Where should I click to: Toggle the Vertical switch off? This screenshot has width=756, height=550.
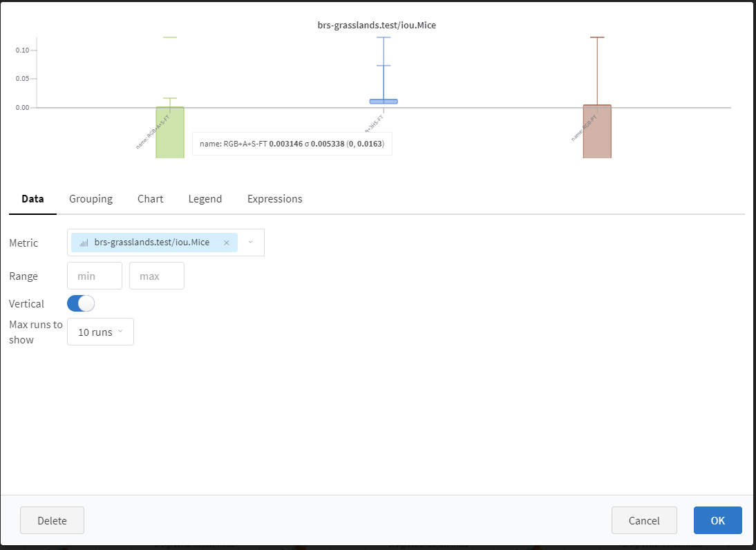point(81,304)
